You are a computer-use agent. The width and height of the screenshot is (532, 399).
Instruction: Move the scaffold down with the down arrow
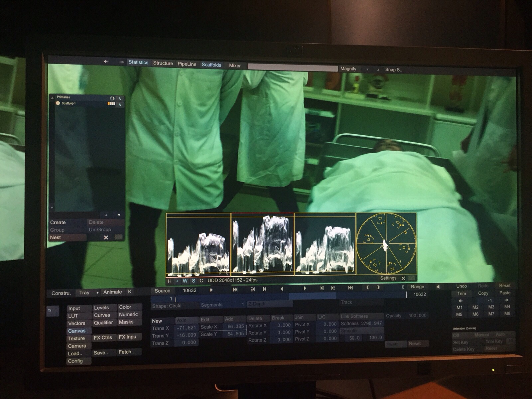click(119, 215)
